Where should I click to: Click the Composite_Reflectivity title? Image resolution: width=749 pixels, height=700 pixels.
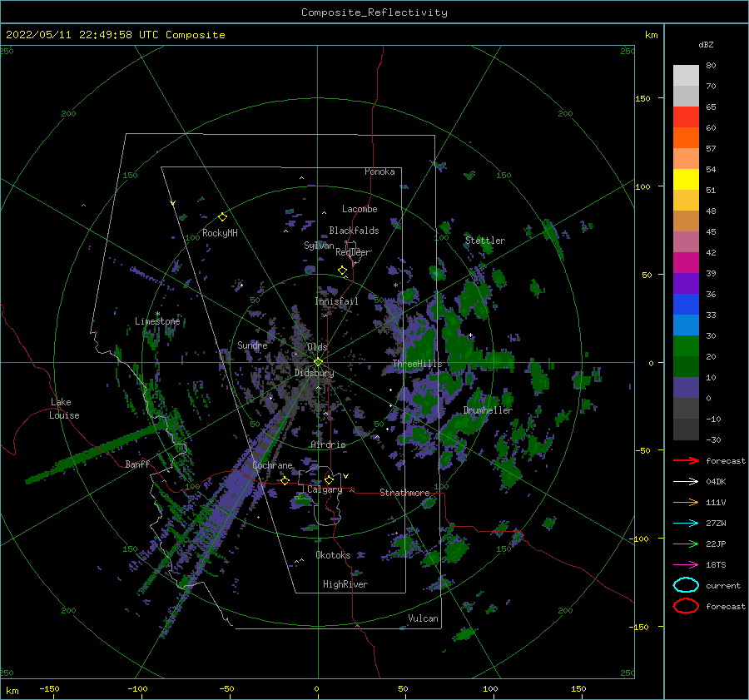pyautogui.click(x=374, y=12)
